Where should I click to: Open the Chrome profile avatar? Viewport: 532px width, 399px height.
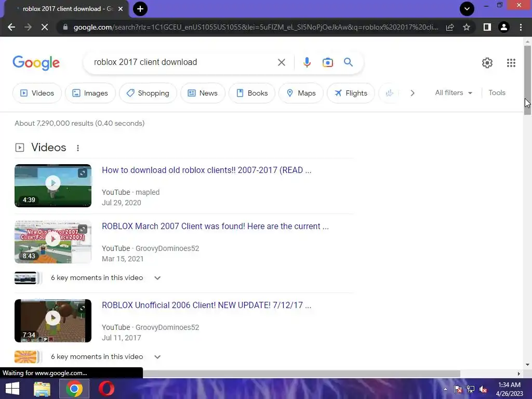click(504, 27)
